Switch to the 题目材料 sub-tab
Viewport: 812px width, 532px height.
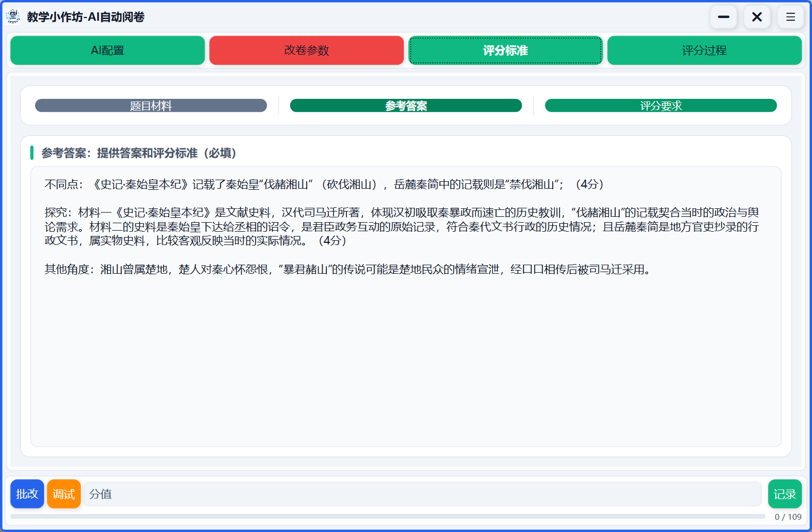(151, 106)
